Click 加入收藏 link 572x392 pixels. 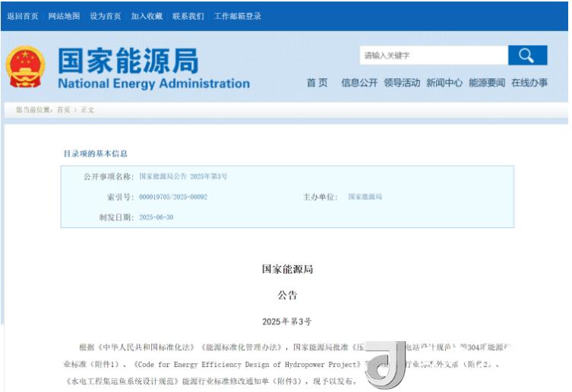coord(147,16)
